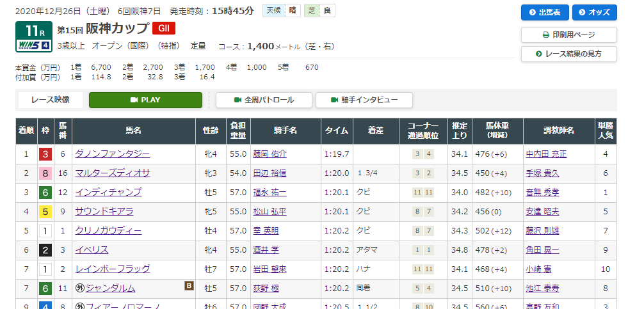Click the レース映像 label
The image size is (644, 309).
pos(51,100)
